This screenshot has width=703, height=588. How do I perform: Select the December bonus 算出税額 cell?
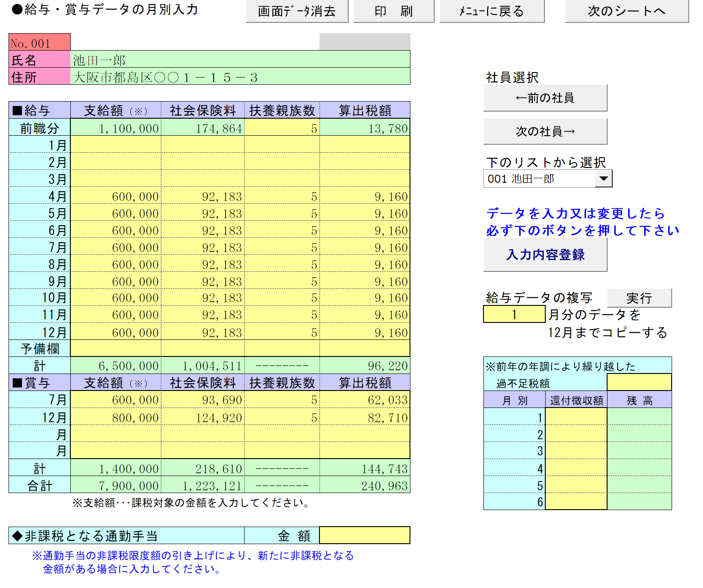pyautogui.click(x=364, y=417)
